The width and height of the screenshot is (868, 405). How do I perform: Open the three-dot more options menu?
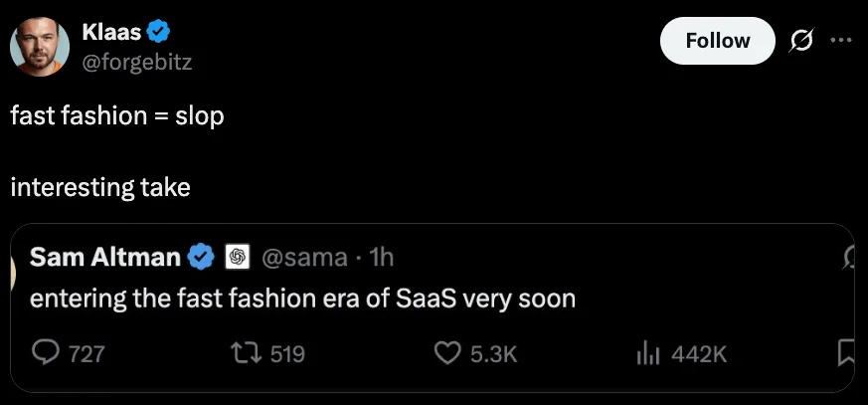(x=840, y=41)
